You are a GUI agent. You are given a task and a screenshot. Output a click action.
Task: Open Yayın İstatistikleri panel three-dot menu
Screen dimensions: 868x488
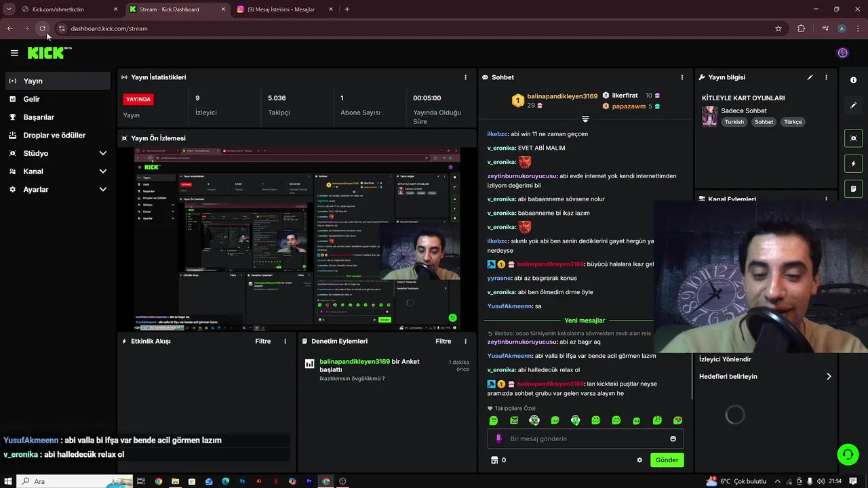coord(465,77)
